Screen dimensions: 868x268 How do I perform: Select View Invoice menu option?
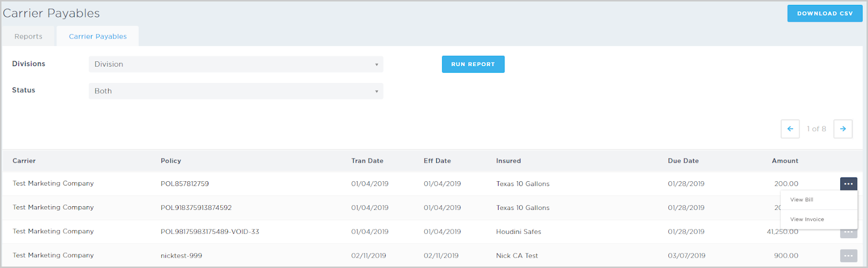807,219
